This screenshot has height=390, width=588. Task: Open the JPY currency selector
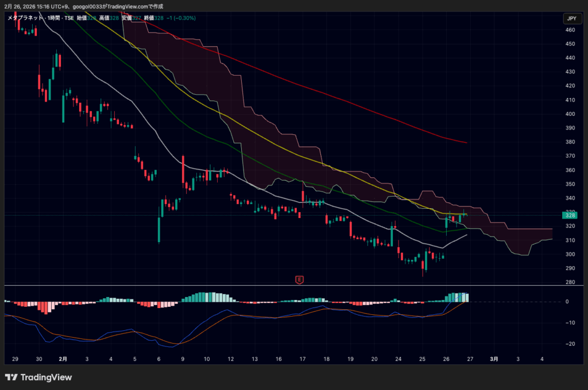click(x=571, y=19)
